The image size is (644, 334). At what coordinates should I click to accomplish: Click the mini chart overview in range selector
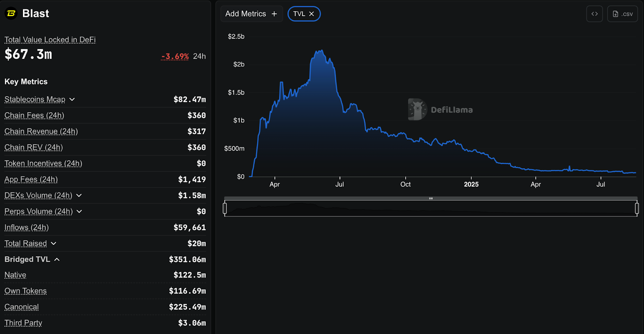coord(431,208)
